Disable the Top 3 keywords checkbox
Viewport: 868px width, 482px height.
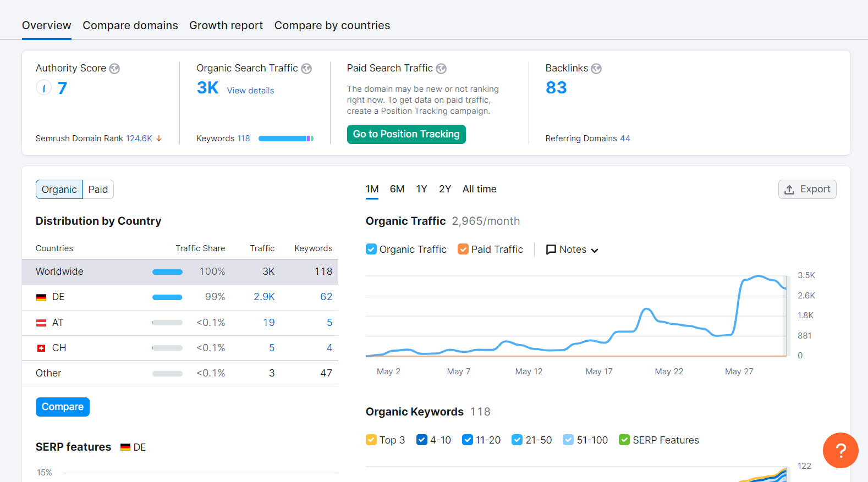pos(371,440)
